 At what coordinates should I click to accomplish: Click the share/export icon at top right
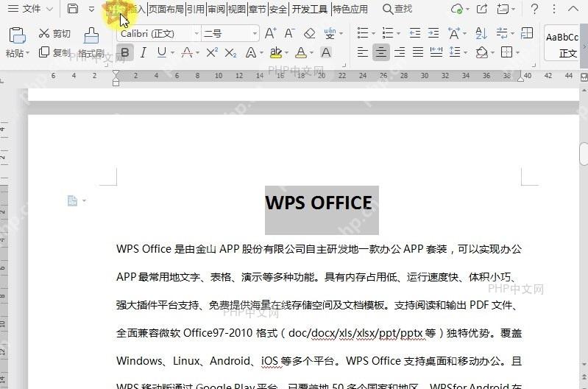(482, 8)
